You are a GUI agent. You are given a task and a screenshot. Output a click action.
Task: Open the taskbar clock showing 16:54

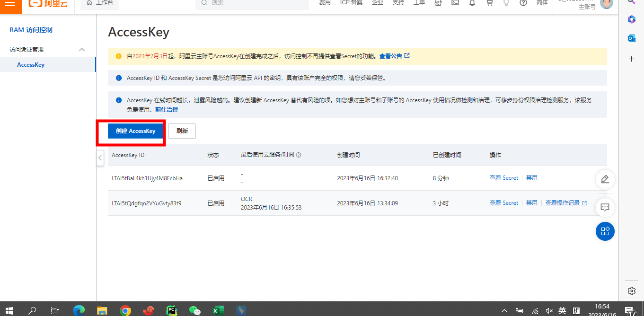(x=602, y=310)
